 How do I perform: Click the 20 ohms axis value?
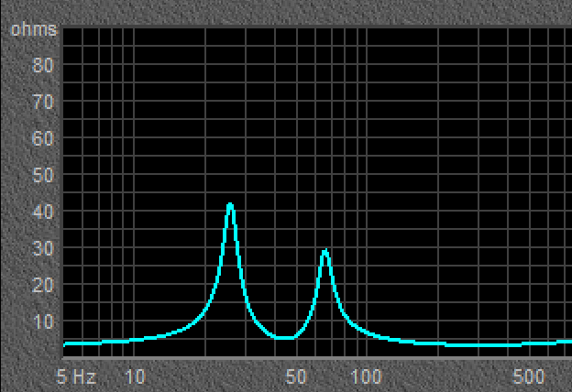tap(43, 285)
